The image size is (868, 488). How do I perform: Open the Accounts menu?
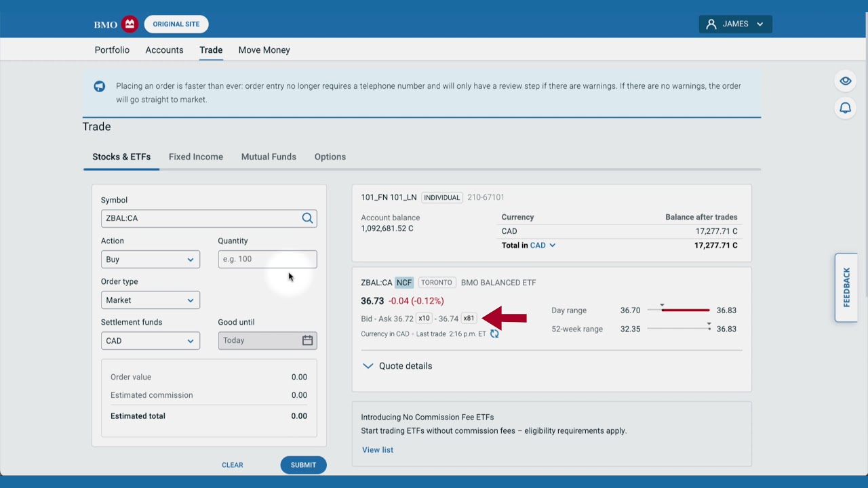pos(164,50)
